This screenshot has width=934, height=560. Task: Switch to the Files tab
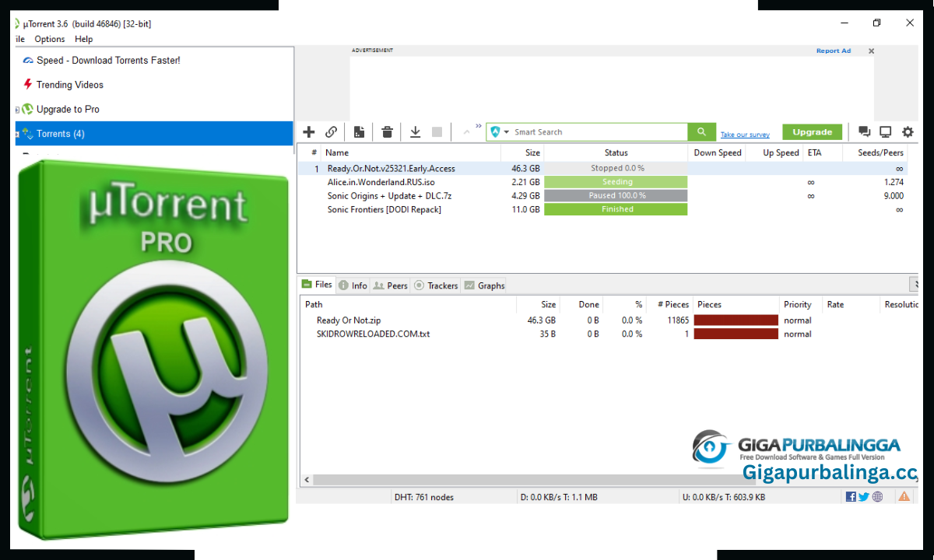pos(317,285)
